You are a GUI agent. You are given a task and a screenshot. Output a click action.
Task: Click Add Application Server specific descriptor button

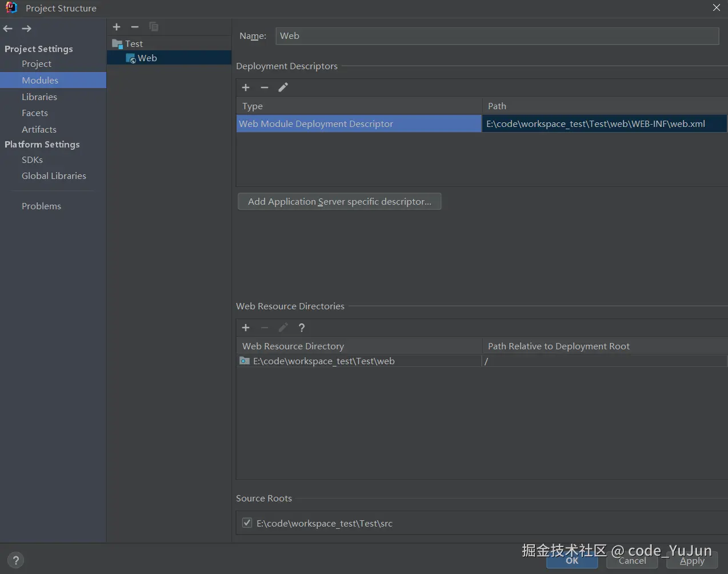pyautogui.click(x=339, y=202)
